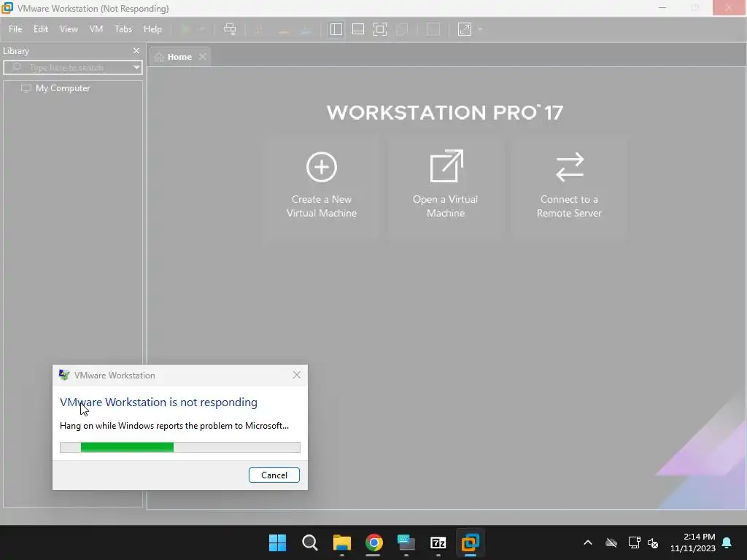Open the Edit menu

tap(41, 29)
